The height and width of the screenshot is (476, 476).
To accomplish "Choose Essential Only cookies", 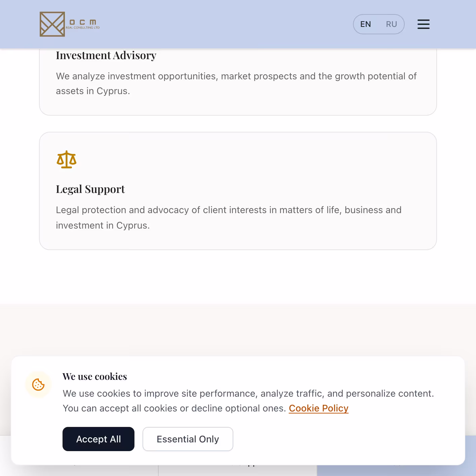I will pos(188,439).
